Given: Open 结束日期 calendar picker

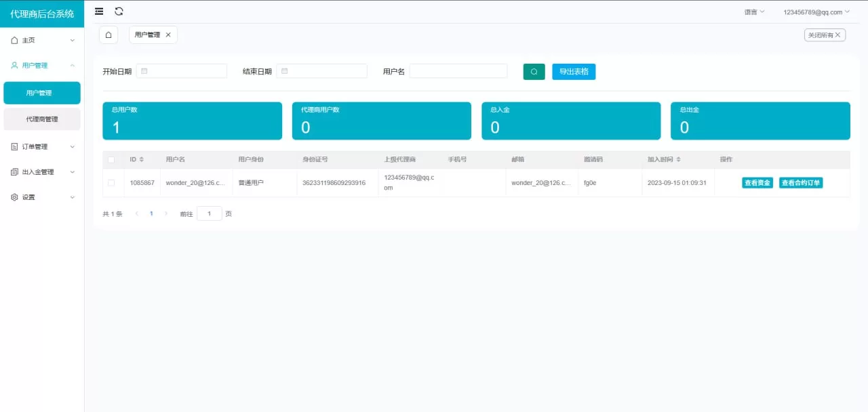Looking at the screenshot, I should 321,71.
